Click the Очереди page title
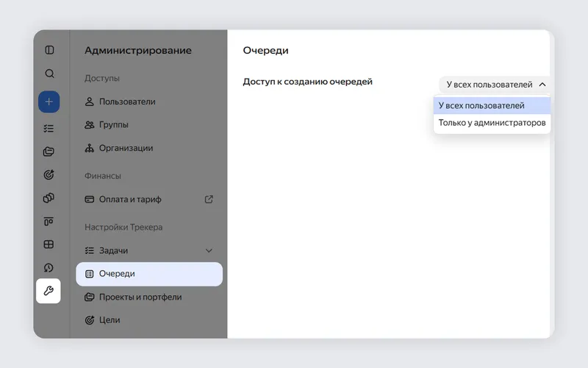588x368 pixels. (265, 50)
